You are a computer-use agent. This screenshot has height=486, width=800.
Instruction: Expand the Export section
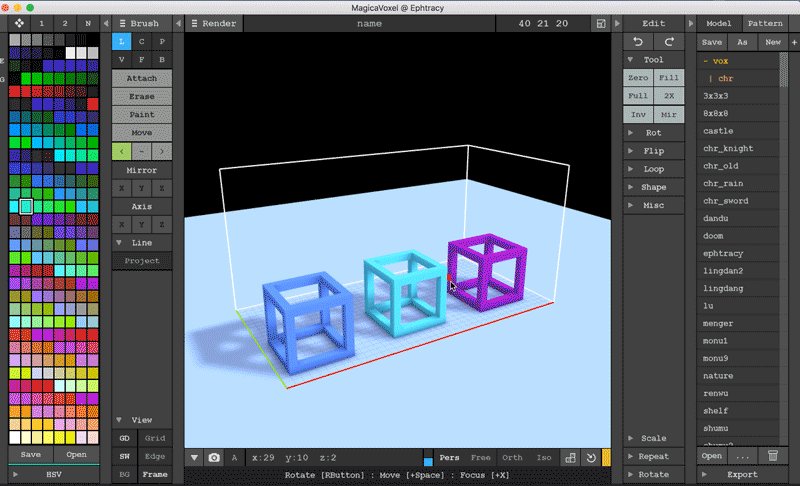(x=742, y=474)
